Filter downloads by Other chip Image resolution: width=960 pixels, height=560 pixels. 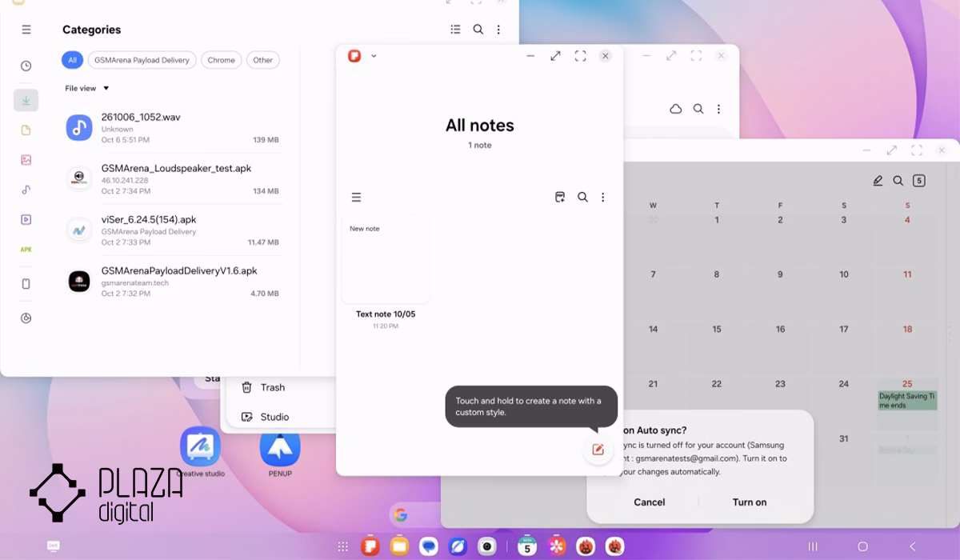pos(263,60)
